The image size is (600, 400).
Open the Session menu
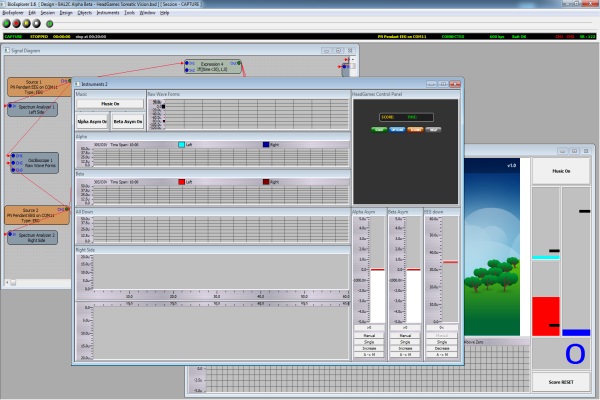point(48,13)
